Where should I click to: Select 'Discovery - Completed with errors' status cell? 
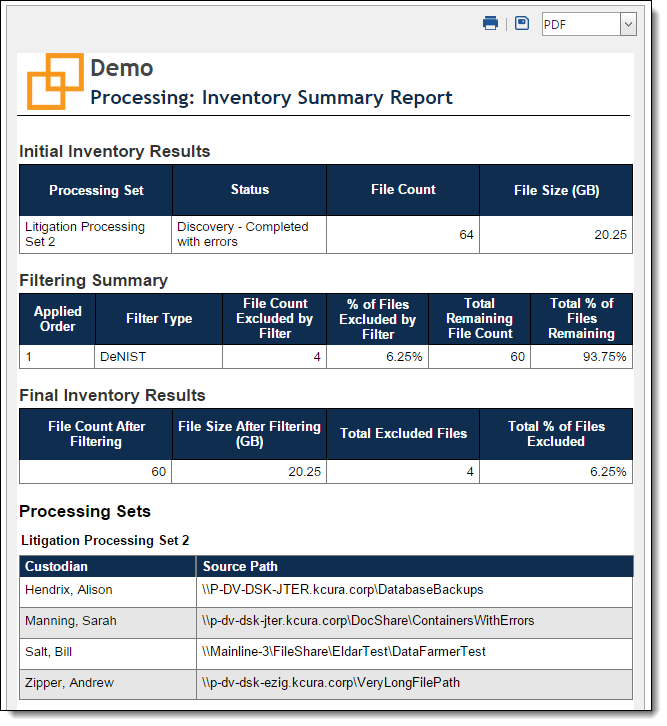[x=249, y=234]
